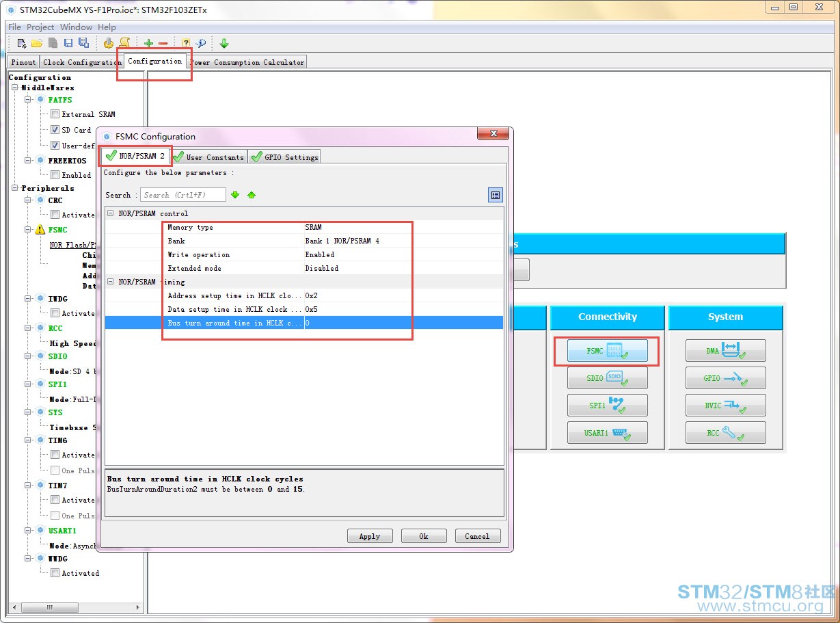Open NVIC in the System panel
Image resolution: width=840 pixels, height=623 pixels.
(x=725, y=406)
